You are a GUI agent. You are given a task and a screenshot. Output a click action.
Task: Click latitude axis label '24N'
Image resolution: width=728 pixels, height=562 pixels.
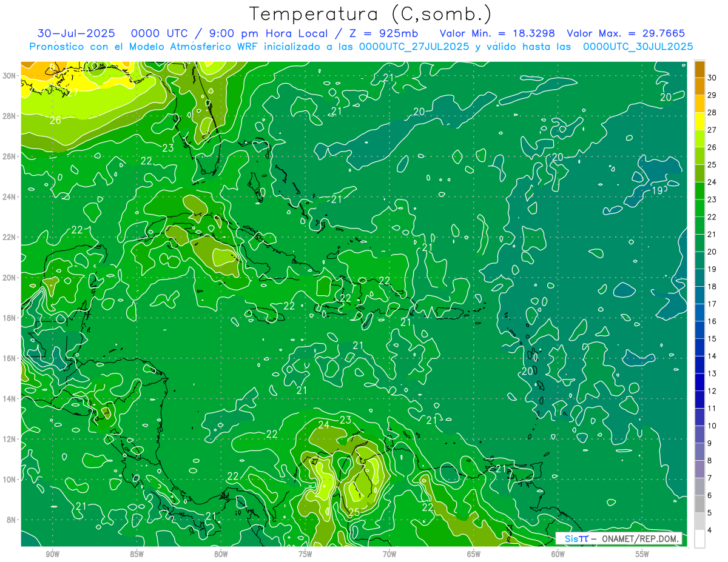tap(9, 197)
